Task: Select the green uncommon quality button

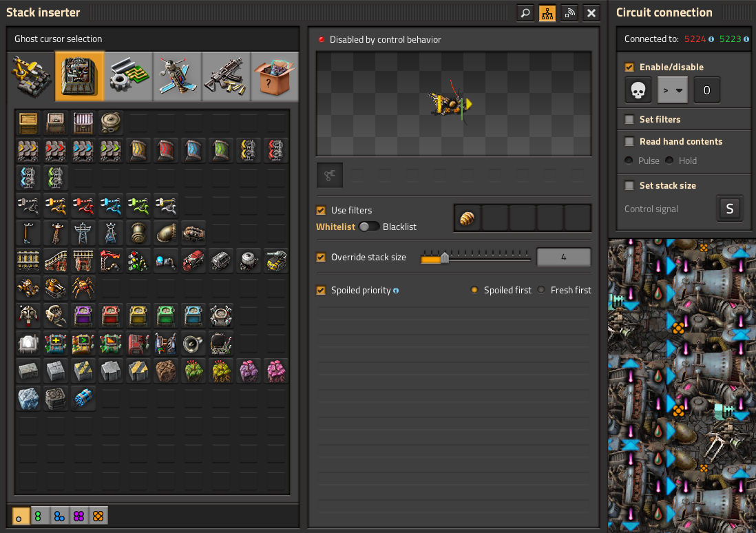Action: tap(39, 516)
